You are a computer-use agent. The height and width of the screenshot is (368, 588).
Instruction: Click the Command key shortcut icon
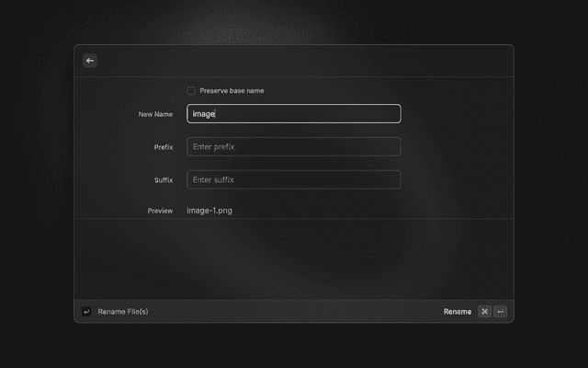[484, 312]
